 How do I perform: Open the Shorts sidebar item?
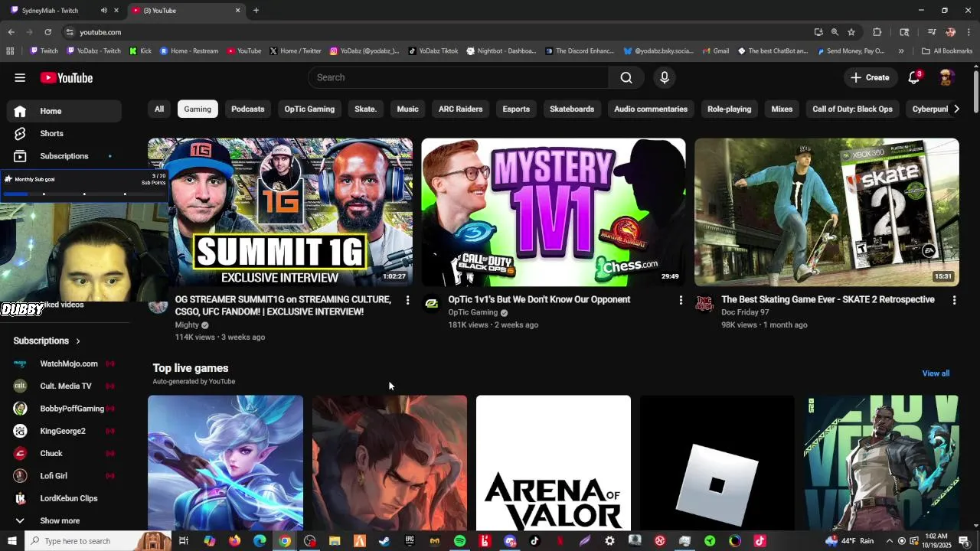click(64, 133)
